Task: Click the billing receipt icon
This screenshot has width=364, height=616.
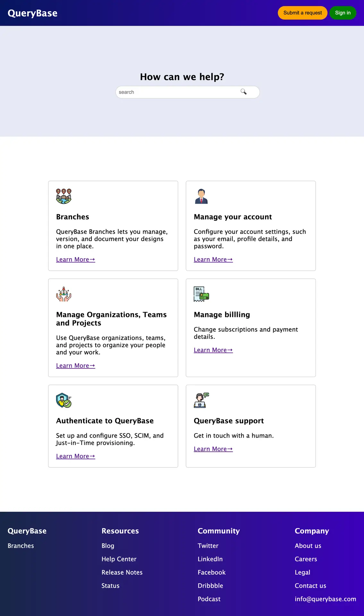Action: [x=201, y=294]
